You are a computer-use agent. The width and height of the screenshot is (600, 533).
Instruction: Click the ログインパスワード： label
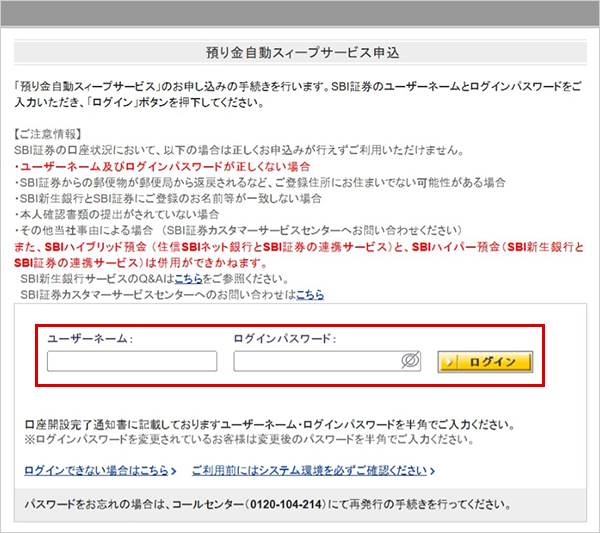(x=285, y=339)
